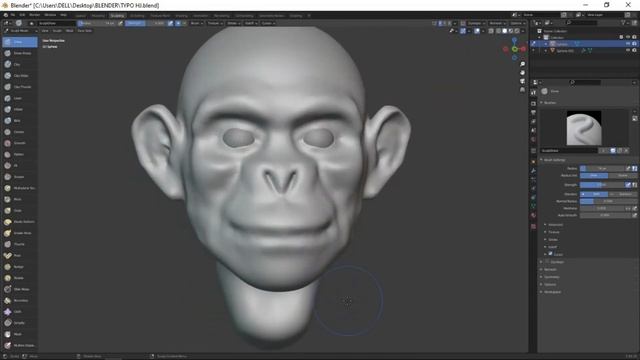The height and width of the screenshot is (360, 640).
Task: Toggle radius pressure sensitivity in Brush Settings
Action: click(x=628, y=168)
